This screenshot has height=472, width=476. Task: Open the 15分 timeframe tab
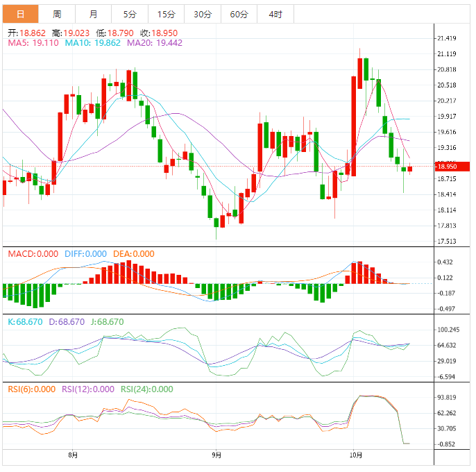166,14
